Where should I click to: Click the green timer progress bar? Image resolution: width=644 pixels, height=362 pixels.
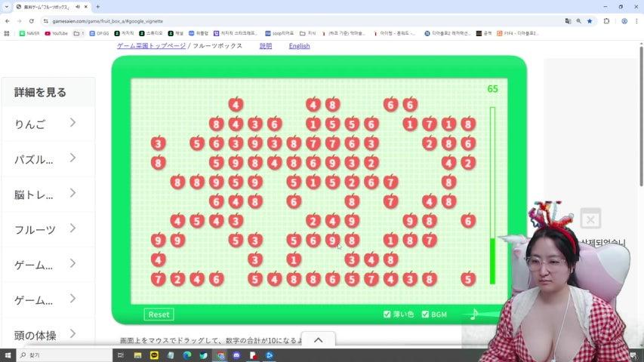pyautogui.click(x=492, y=195)
